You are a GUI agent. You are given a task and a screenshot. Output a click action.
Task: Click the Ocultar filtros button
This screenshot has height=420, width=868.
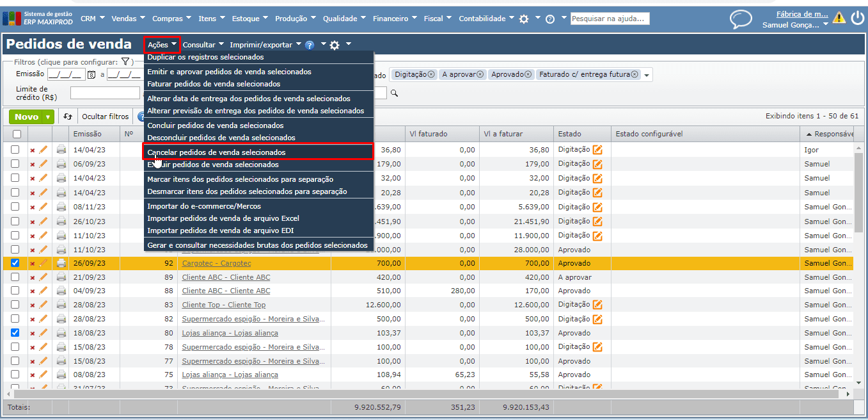[105, 117]
